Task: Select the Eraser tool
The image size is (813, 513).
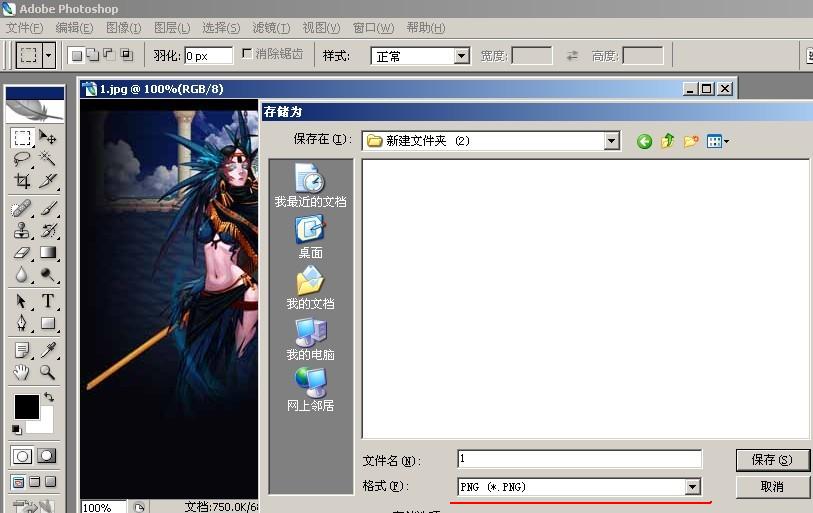Action: [x=22, y=253]
